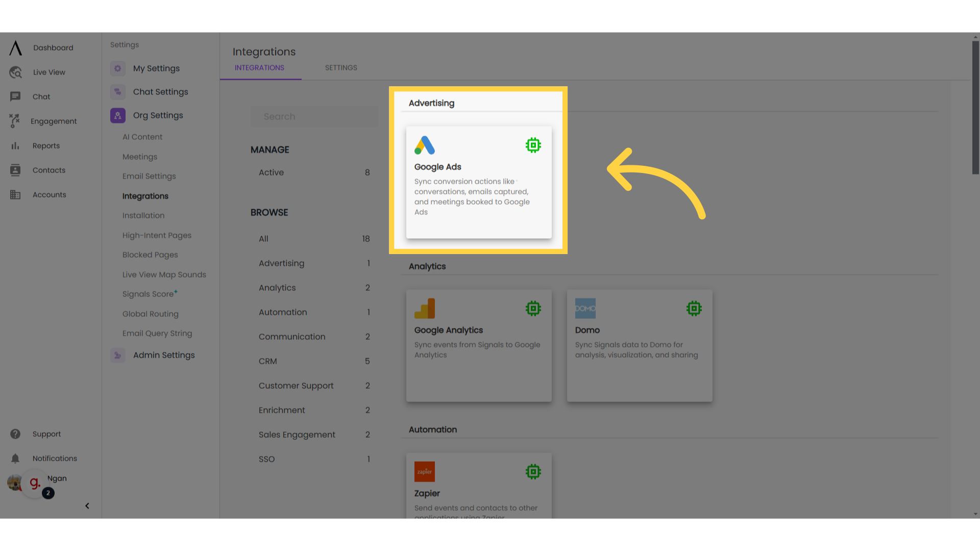Open Installation settings
The width and height of the screenshot is (980, 551).
tap(143, 215)
